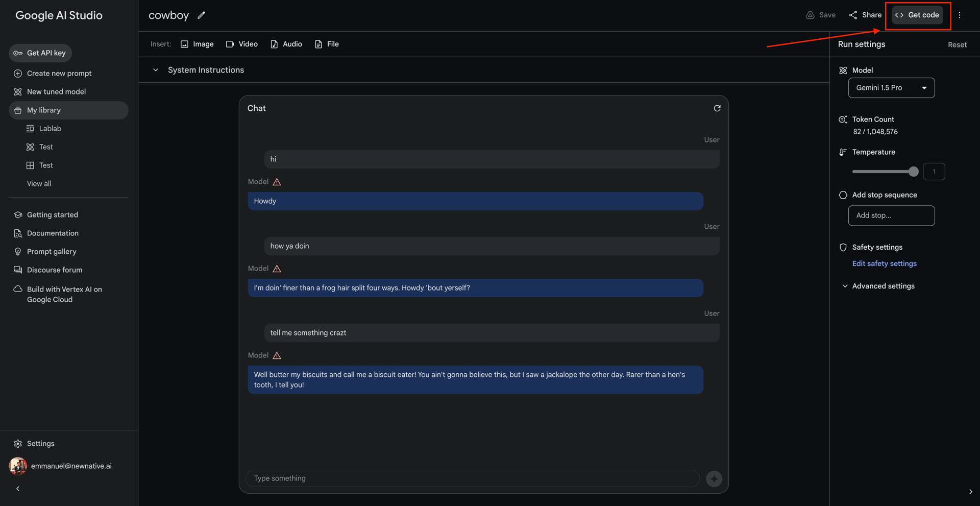
Task: Open Edit safety settings link
Action: (884, 263)
